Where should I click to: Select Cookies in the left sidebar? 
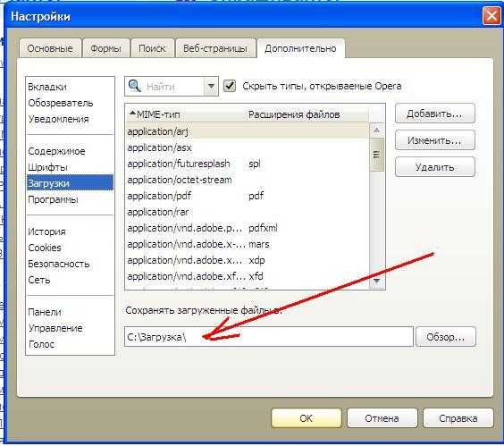pyautogui.click(x=45, y=248)
